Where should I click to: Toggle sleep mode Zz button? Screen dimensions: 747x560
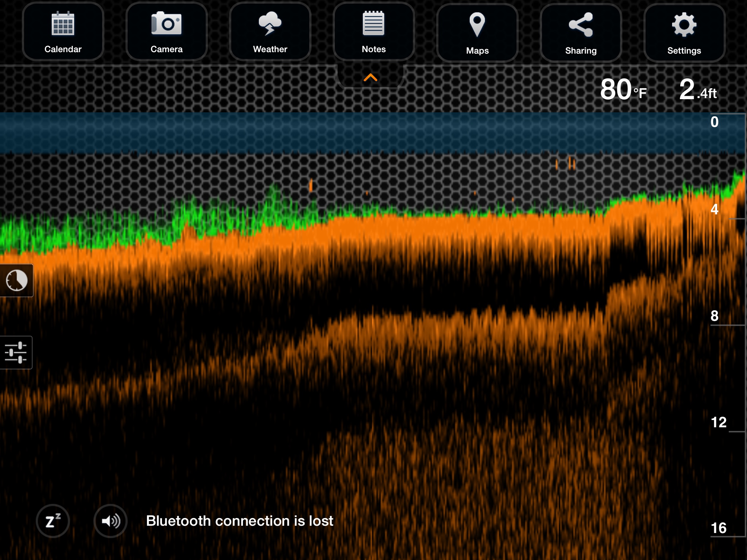pos(53,521)
